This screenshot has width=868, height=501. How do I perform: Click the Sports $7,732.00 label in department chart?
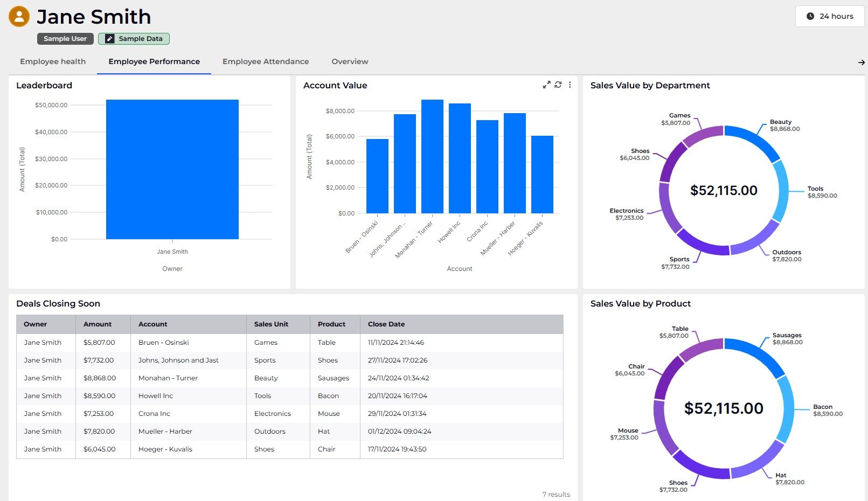point(675,263)
